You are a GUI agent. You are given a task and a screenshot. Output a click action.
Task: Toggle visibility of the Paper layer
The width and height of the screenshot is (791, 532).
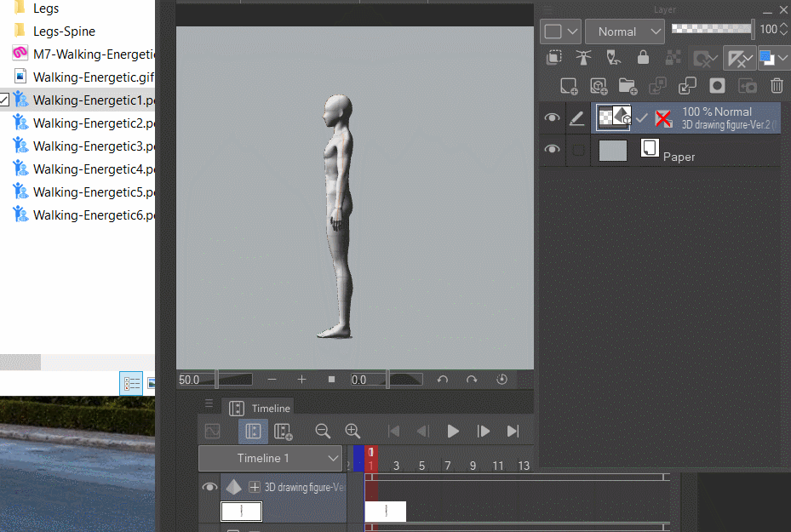pos(552,150)
